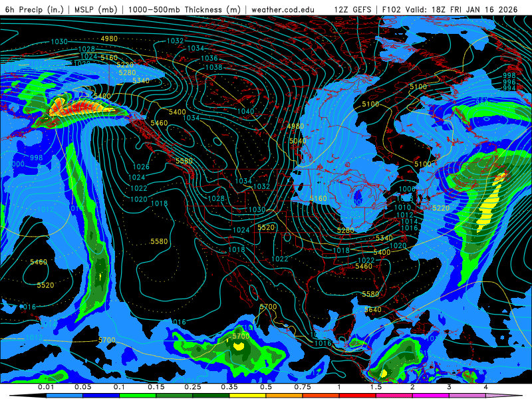
Task: Select the yellow 0.35–0.5 legend swatch
Action: pos(247,396)
